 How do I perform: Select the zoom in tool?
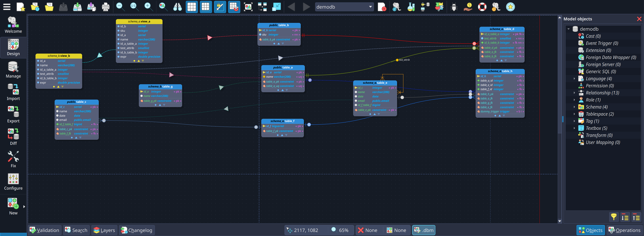(148, 7)
